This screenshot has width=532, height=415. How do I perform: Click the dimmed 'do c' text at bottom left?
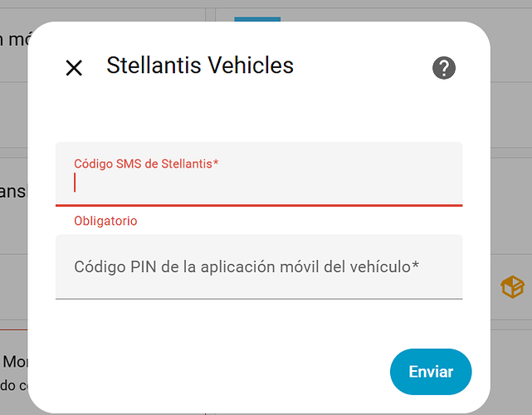12,385
